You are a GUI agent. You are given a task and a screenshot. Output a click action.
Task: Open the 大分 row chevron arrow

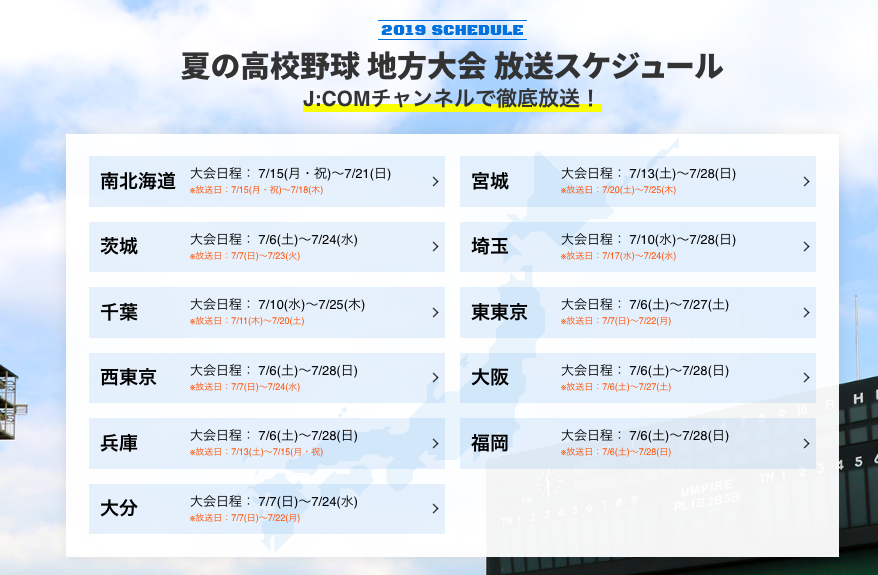pos(435,508)
